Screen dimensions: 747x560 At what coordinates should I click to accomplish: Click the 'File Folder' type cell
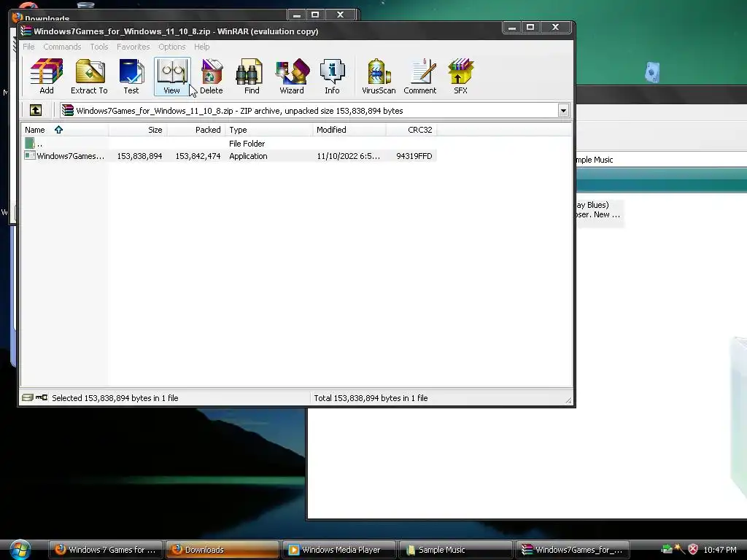[x=247, y=144]
